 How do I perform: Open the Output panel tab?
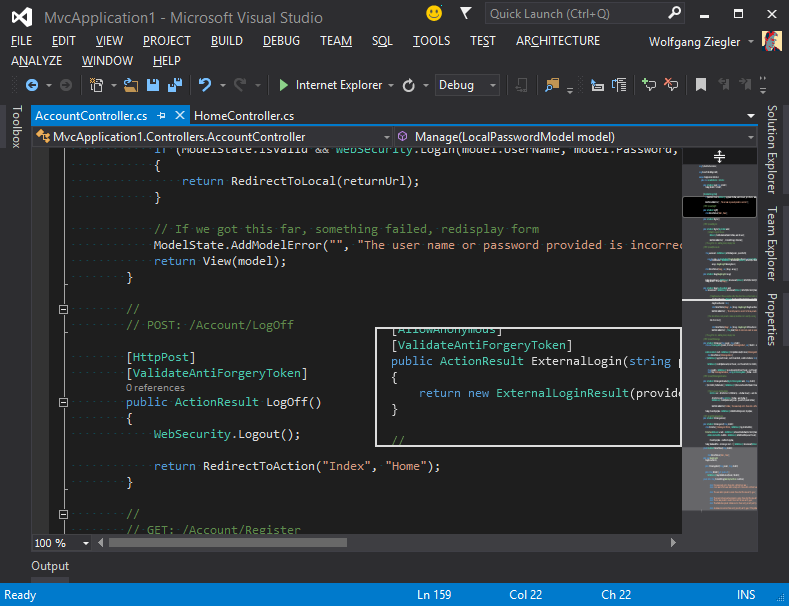50,566
